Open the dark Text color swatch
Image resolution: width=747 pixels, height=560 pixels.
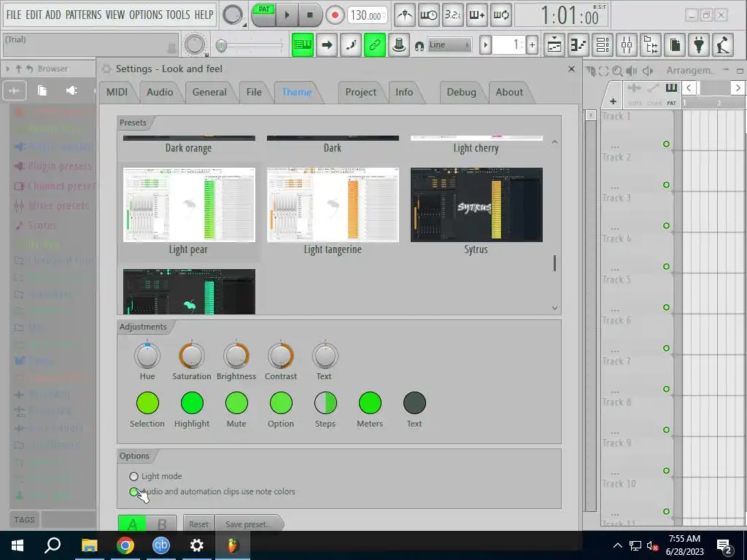[414, 402]
